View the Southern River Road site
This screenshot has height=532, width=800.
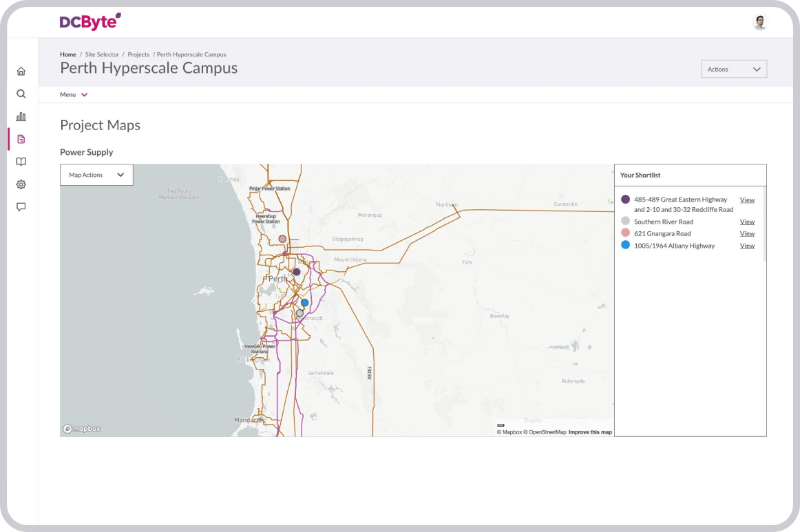747,222
